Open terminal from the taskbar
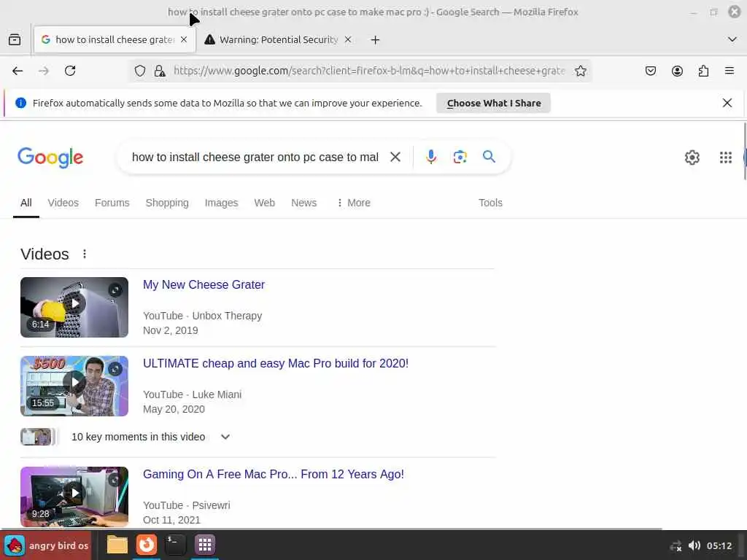 coord(175,545)
